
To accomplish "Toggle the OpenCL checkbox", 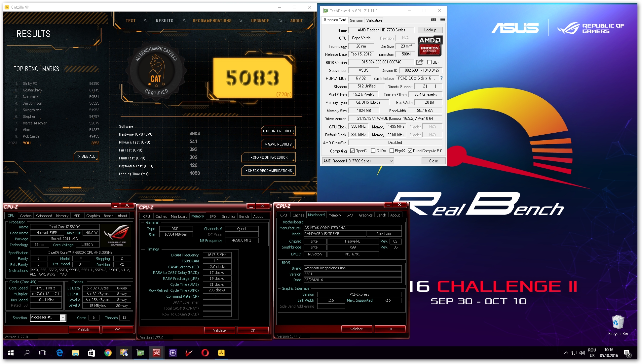I will pyautogui.click(x=352, y=151).
